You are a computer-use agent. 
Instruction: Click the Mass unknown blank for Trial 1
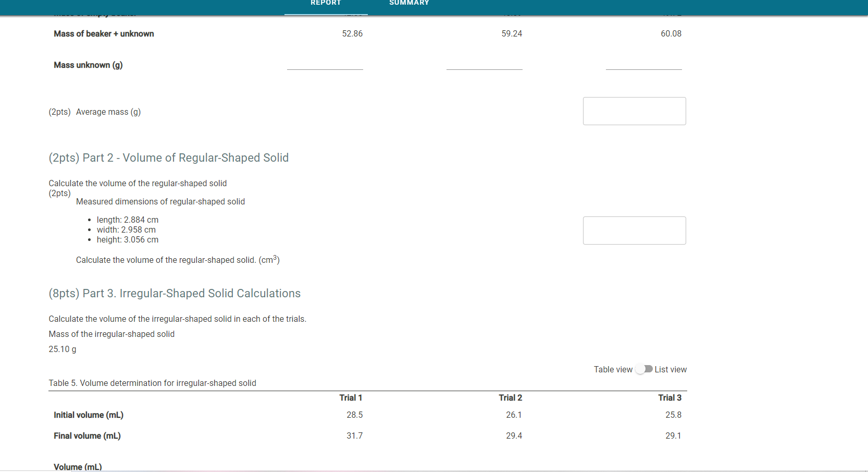click(325, 67)
